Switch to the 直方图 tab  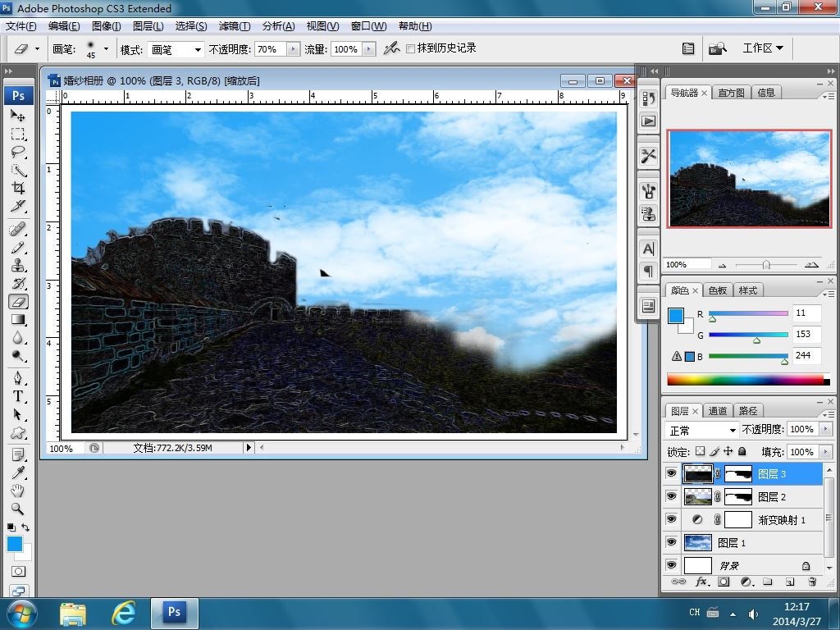click(x=731, y=93)
